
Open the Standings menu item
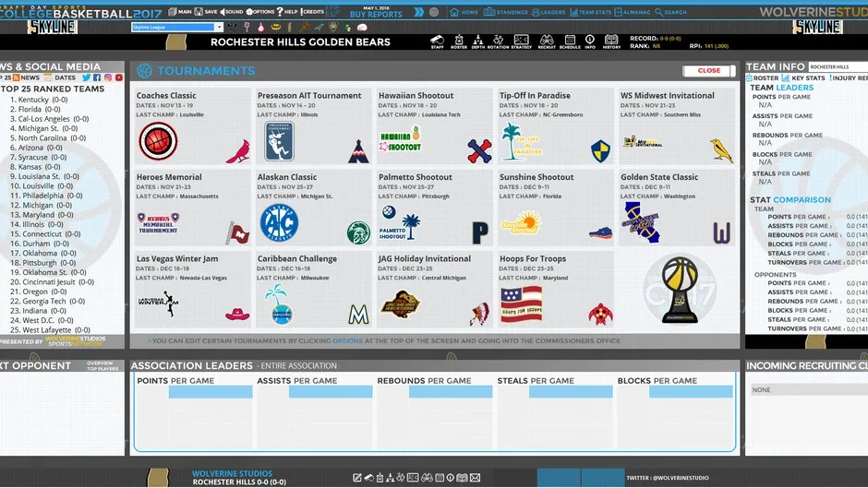tap(505, 12)
